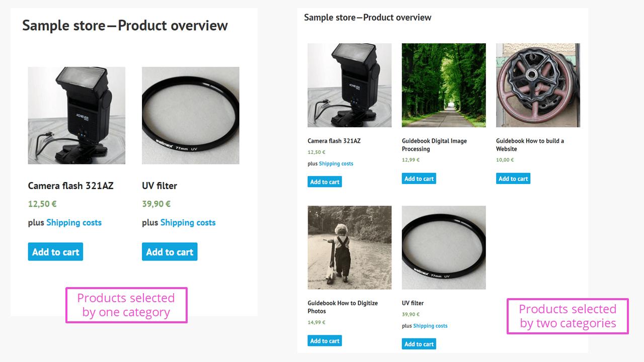Open the UV filter product title
Viewport: 644px width, 362px height.
pos(158,186)
